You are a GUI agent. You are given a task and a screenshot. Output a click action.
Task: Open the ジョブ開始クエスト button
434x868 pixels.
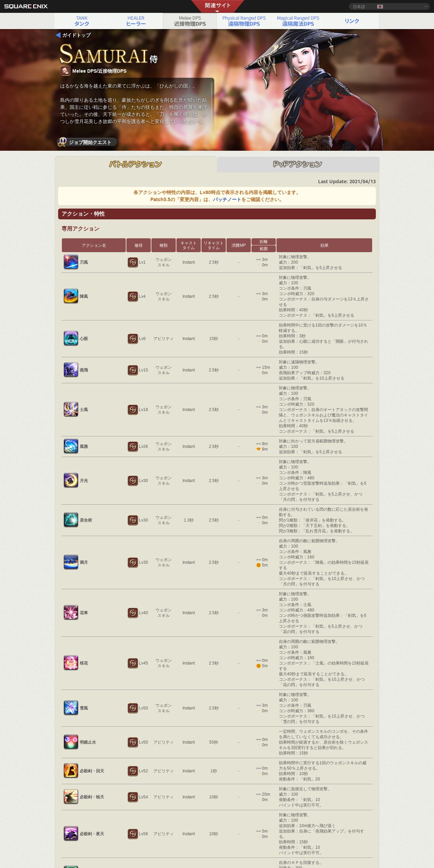tap(87, 142)
